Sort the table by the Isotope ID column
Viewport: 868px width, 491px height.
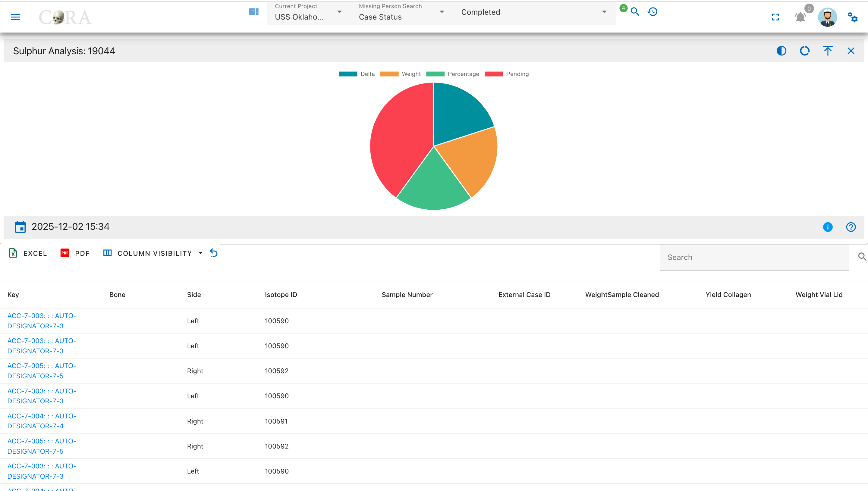pyautogui.click(x=281, y=295)
